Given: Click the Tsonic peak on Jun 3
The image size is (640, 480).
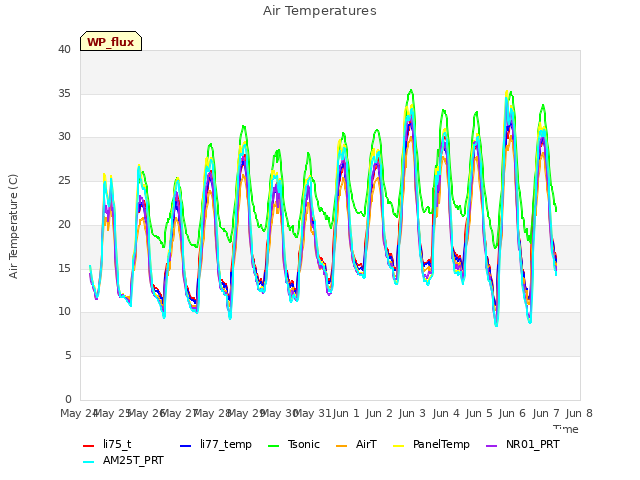Looking at the screenshot, I should pyautogui.click(x=411, y=90).
